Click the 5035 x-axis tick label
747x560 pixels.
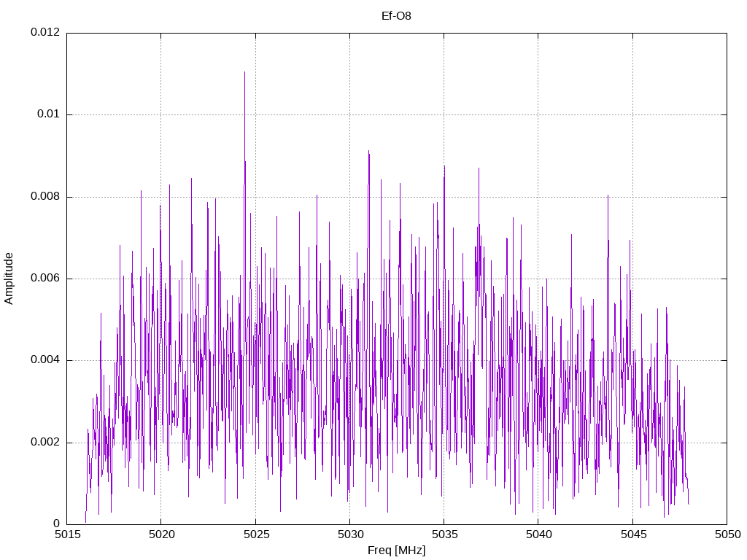pos(444,534)
